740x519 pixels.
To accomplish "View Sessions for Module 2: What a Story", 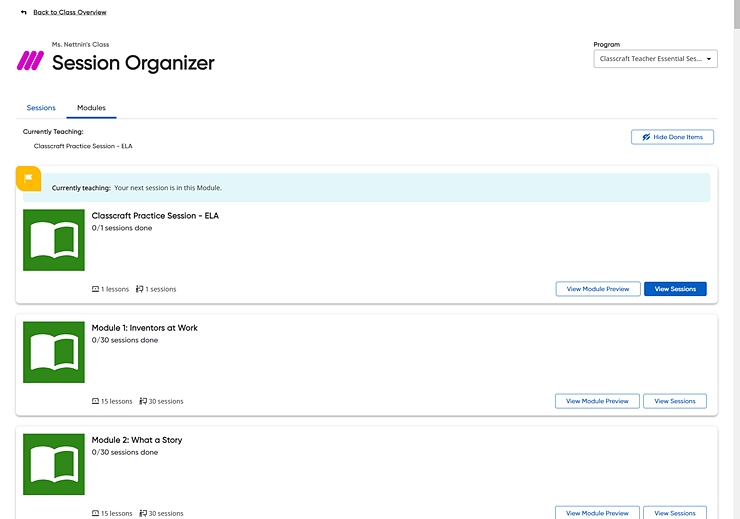I will click(675, 513).
